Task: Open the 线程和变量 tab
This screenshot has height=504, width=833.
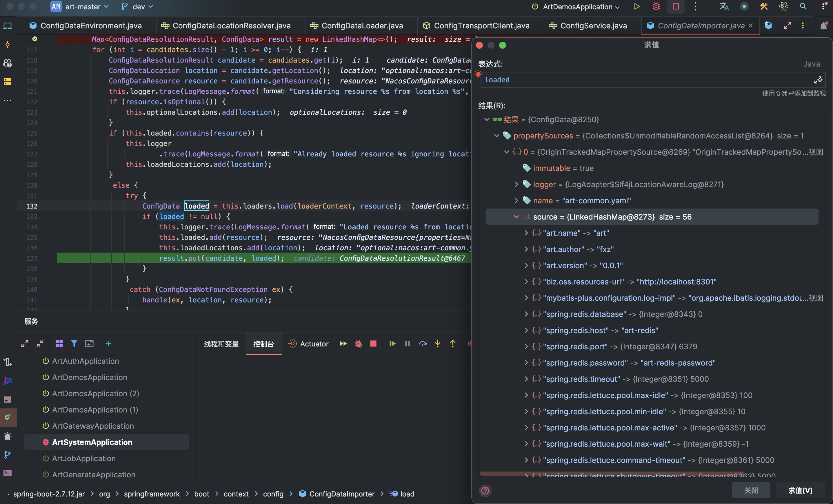Action: pyautogui.click(x=221, y=344)
